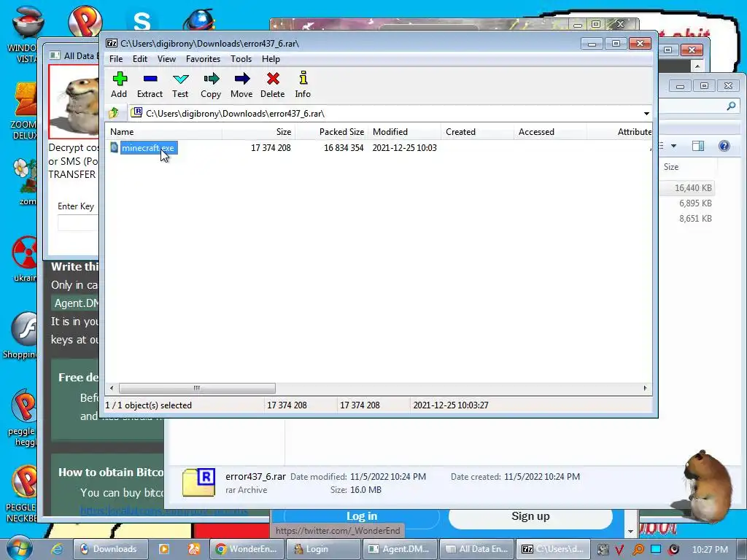Screen dimensions: 747x560
Task: Select the 8,651 KB file row
Action: click(x=687, y=219)
